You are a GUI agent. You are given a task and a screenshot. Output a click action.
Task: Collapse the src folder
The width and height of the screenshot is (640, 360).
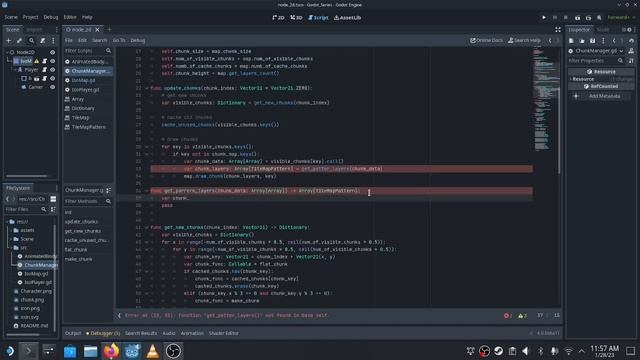tap(11, 248)
